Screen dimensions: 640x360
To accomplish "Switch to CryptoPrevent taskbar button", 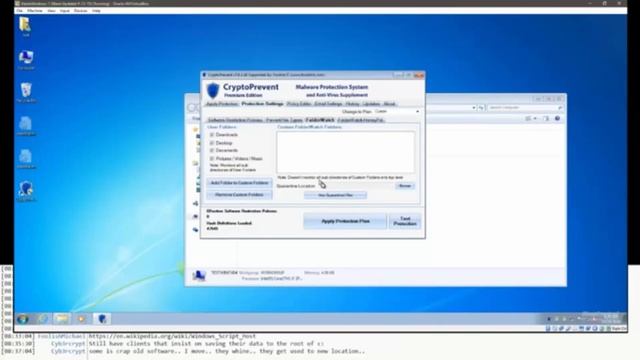I will pyautogui.click(x=102, y=319).
